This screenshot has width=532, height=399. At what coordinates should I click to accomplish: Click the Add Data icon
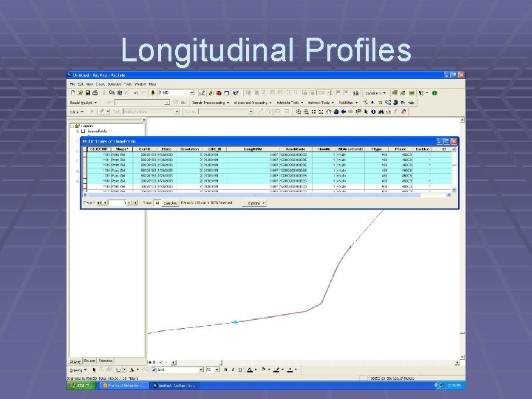153,92
